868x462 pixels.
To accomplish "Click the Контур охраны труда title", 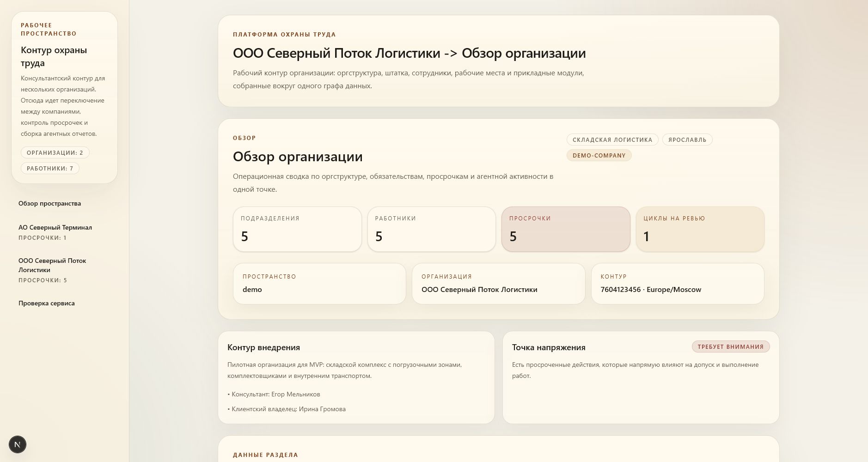I will point(54,56).
